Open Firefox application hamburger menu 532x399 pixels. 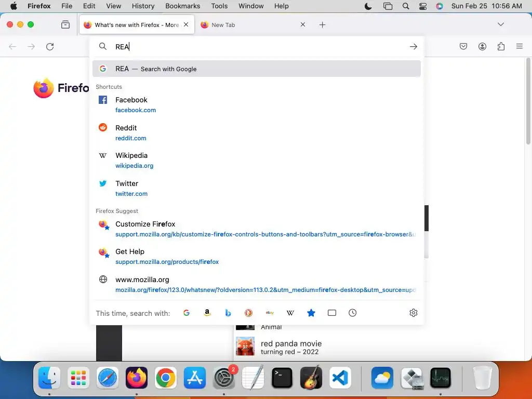[520, 46]
